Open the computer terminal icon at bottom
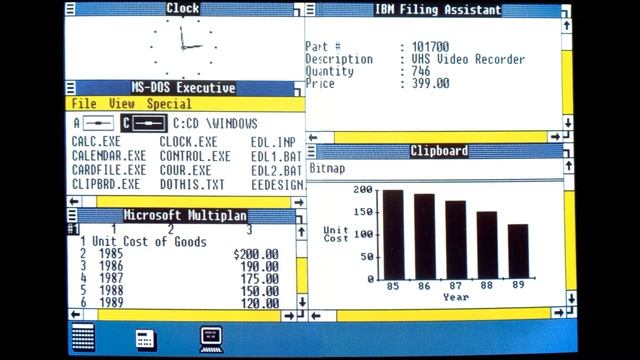This screenshot has width=640, height=360. click(211, 340)
